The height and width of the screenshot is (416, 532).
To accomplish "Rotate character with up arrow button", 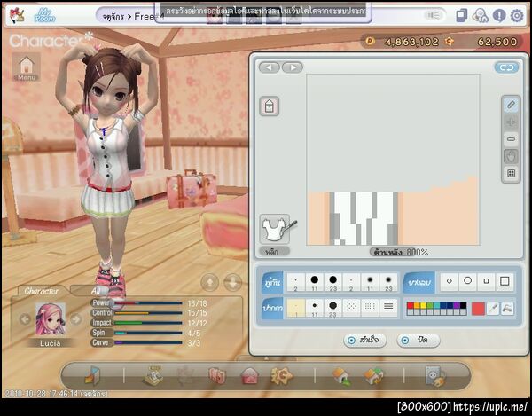I will coord(209,282).
